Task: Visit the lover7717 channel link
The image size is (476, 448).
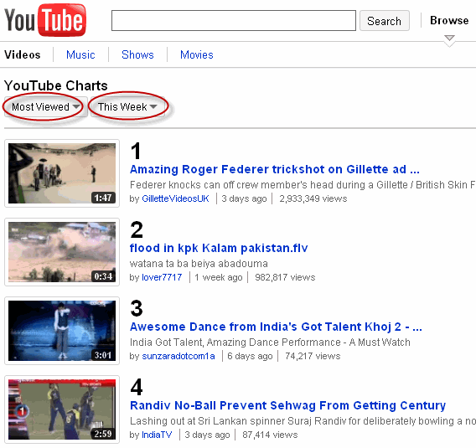Action: click(x=162, y=277)
